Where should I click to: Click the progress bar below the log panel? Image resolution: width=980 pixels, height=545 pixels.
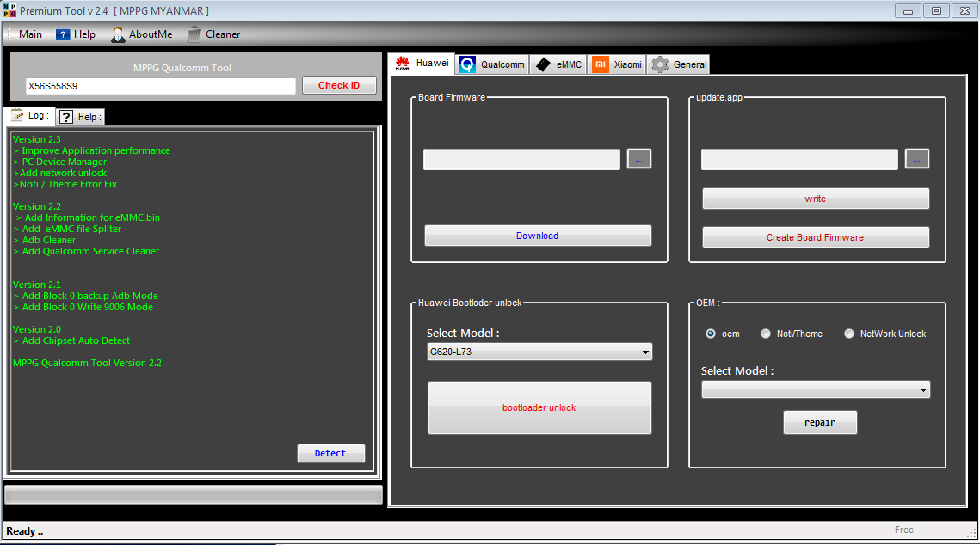click(x=193, y=494)
